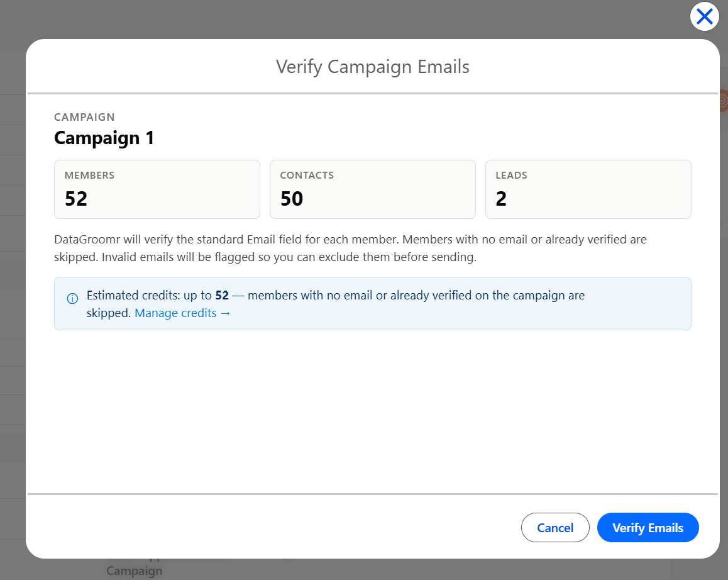This screenshot has height=580, width=728.
Task: Close the dialog with the X icon
Action: tap(704, 17)
